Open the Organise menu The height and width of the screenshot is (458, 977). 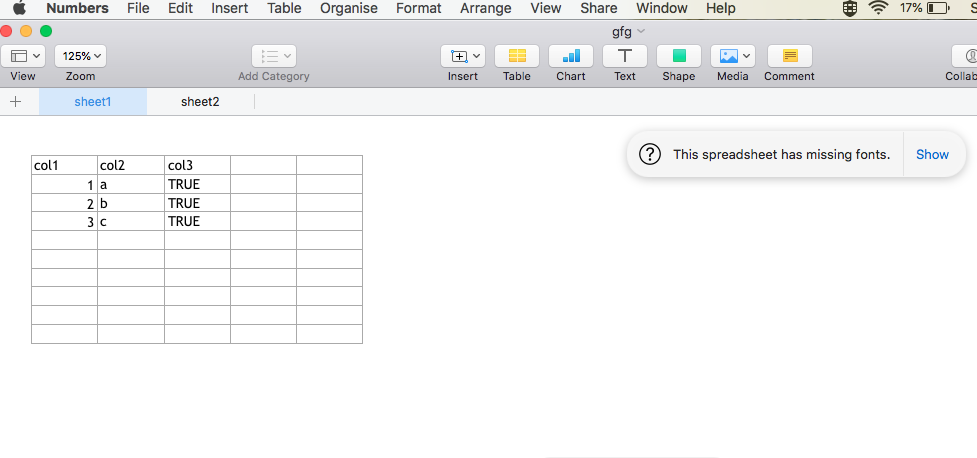coord(349,8)
